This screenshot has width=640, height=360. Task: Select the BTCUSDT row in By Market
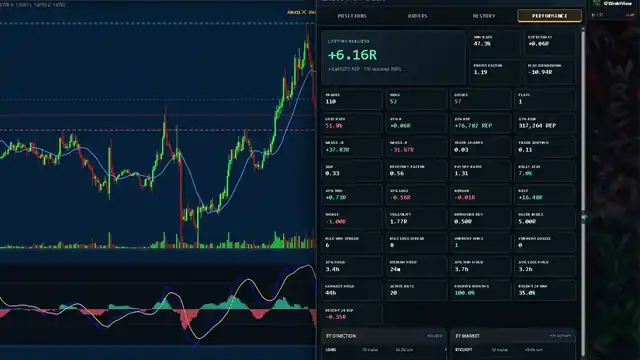[513, 350]
